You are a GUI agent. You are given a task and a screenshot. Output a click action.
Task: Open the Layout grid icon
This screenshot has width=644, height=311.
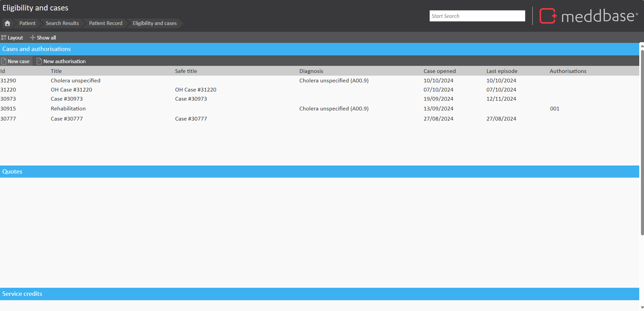[4, 37]
